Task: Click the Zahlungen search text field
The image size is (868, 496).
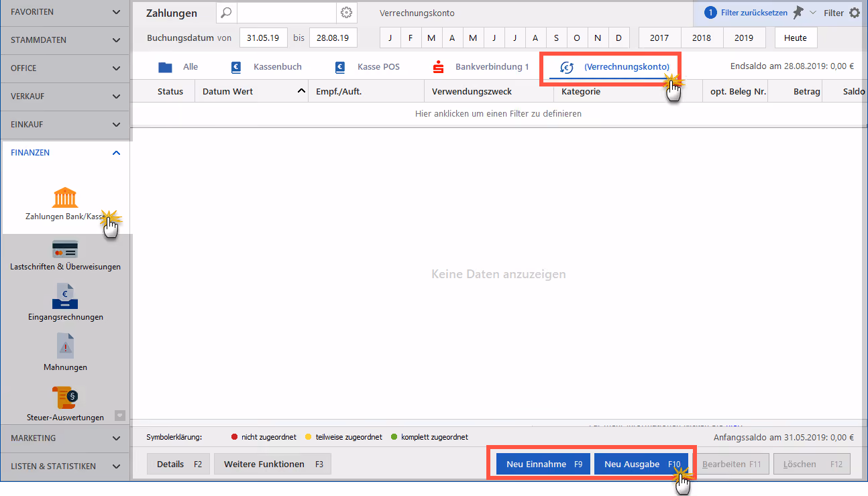Action: 286,13
